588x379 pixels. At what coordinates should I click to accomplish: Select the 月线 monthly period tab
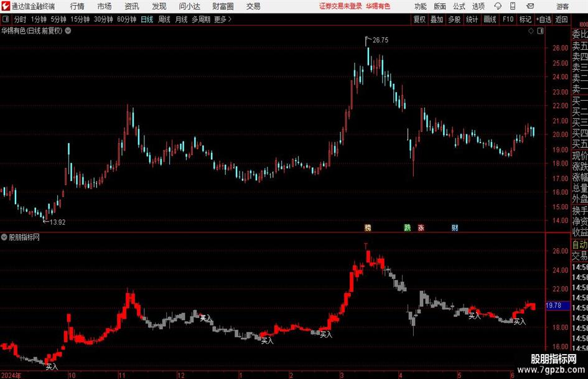click(181, 19)
